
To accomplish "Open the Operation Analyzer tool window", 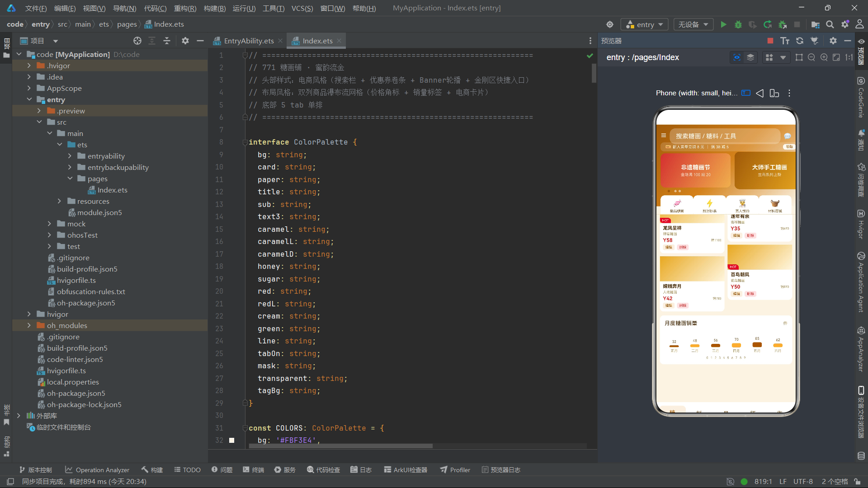I will pyautogui.click(x=97, y=470).
